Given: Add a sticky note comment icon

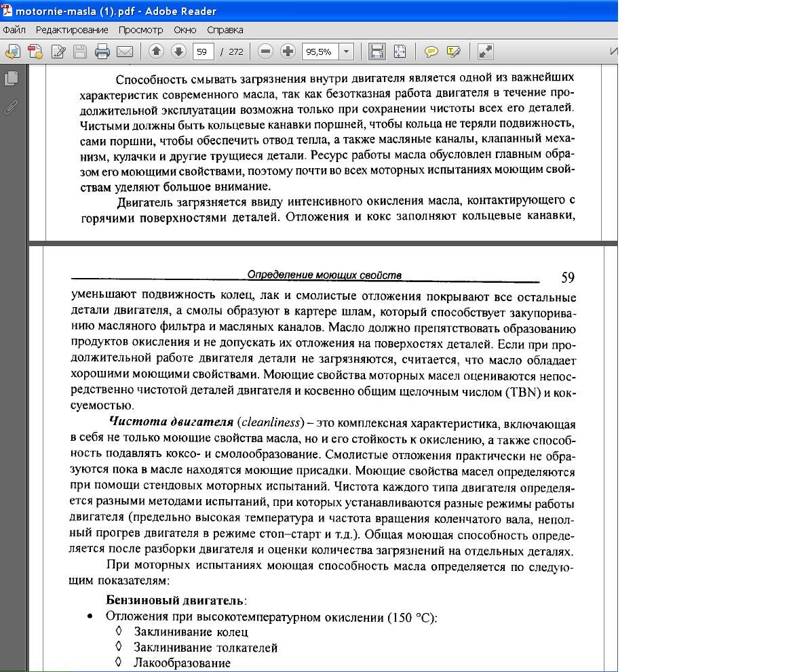Looking at the screenshot, I should (431, 52).
